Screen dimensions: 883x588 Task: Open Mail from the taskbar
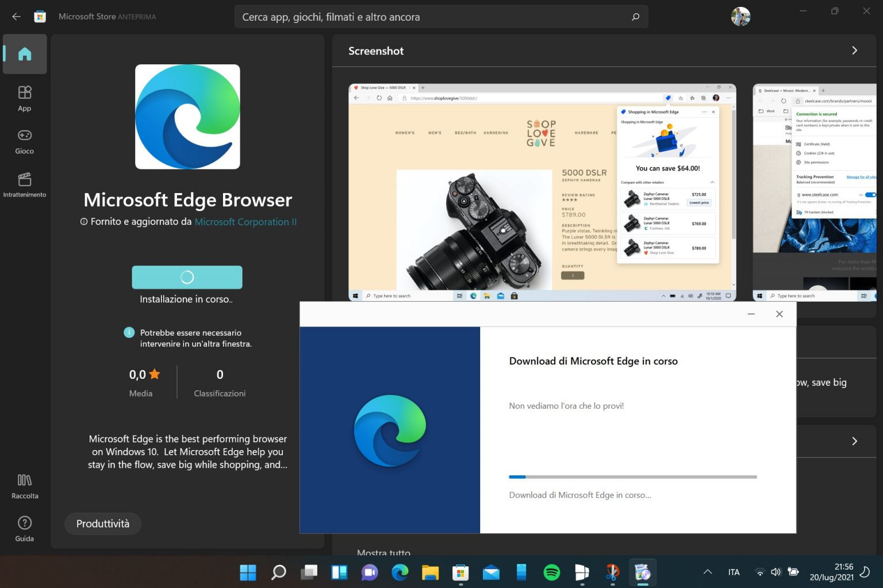[x=490, y=572]
